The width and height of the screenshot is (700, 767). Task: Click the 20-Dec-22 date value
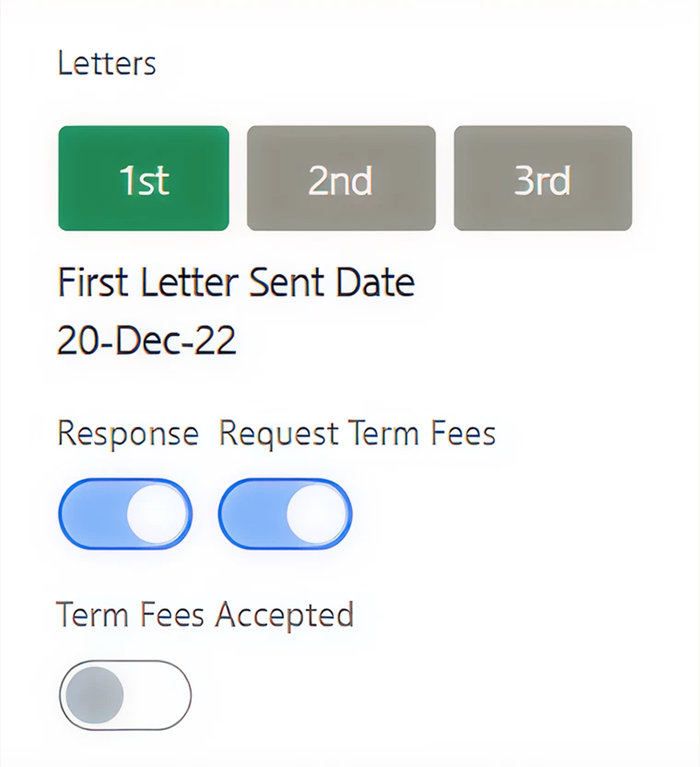(x=146, y=341)
